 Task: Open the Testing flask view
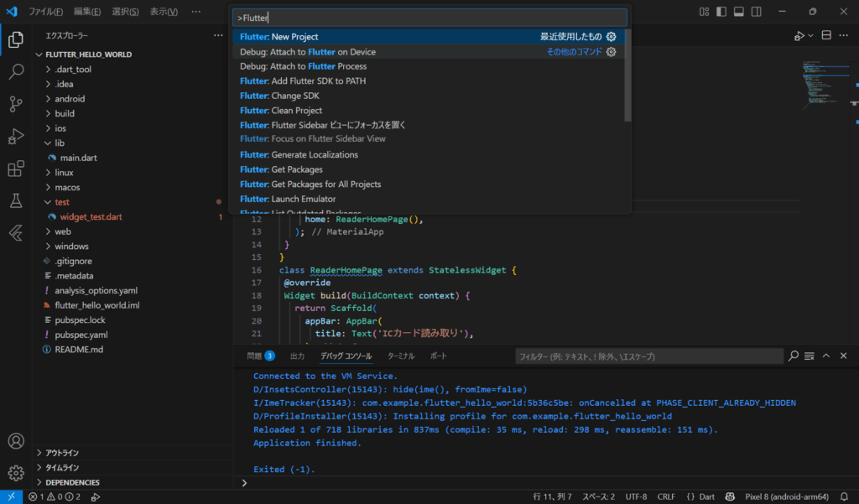point(16,200)
